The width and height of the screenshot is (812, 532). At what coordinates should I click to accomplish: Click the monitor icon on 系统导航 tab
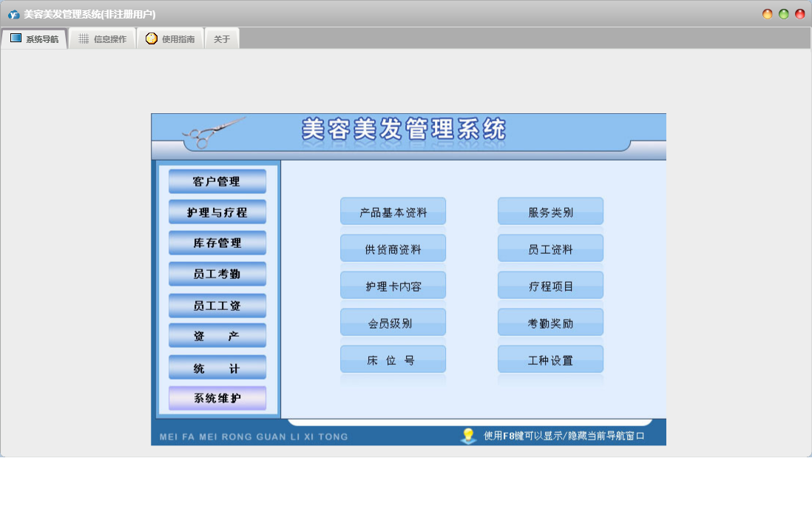point(16,38)
